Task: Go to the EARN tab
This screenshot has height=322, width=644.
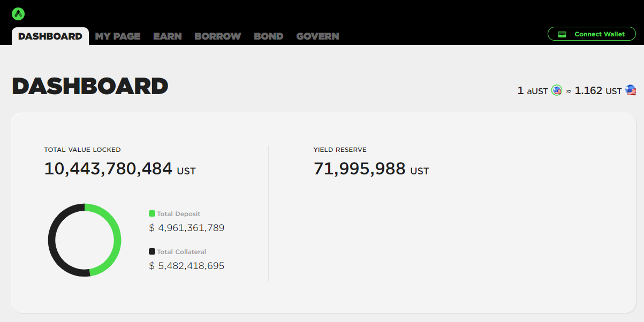Action: [168, 36]
